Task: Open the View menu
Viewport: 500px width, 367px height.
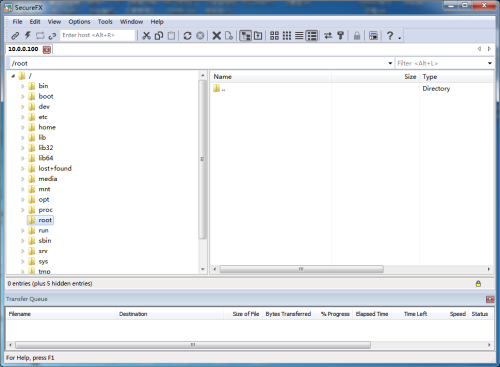Action: [x=54, y=22]
